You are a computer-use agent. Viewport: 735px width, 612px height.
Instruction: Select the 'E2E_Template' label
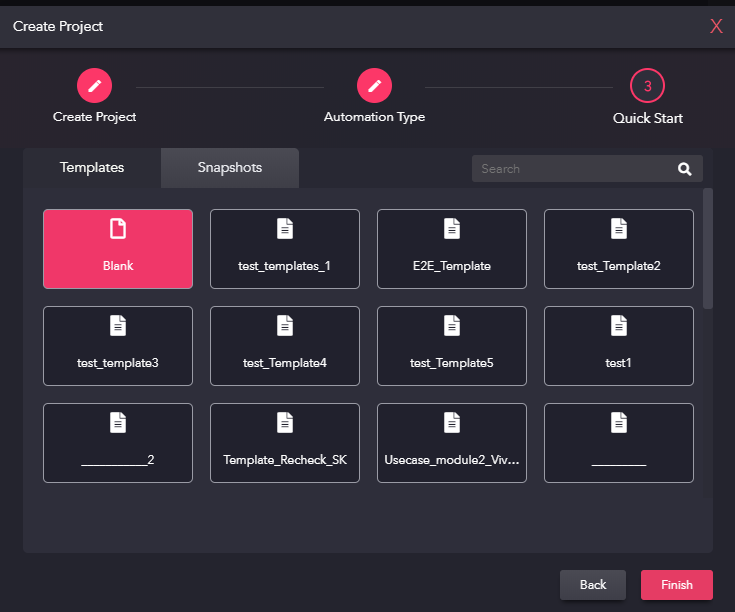coord(451,266)
